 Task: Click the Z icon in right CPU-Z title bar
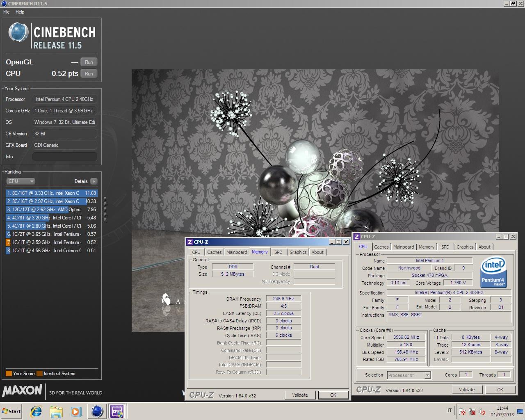point(357,237)
